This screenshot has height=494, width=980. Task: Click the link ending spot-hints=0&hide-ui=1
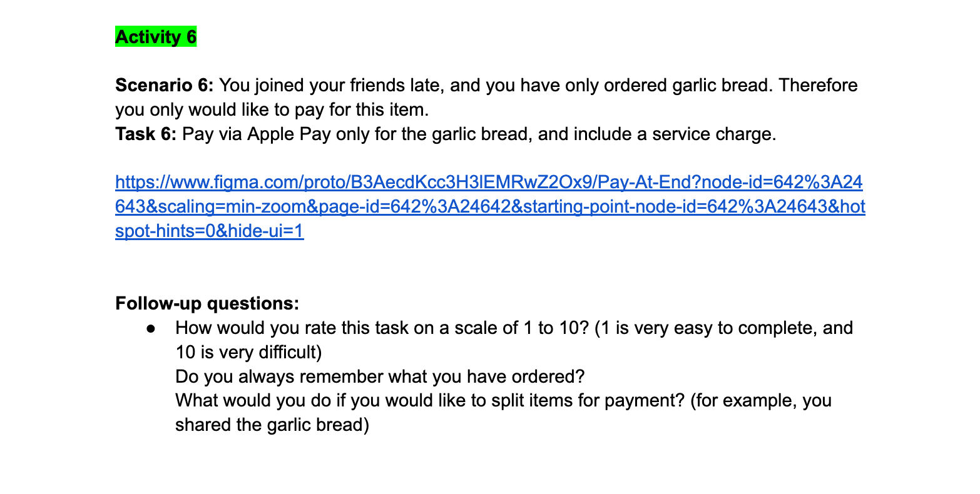point(209,231)
